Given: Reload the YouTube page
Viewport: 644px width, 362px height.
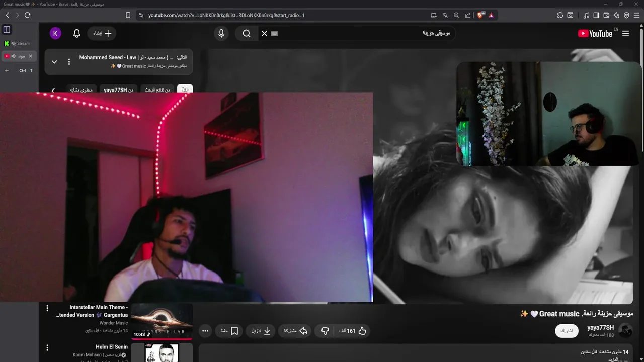Looking at the screenshot, I should [x=27, y=15].
